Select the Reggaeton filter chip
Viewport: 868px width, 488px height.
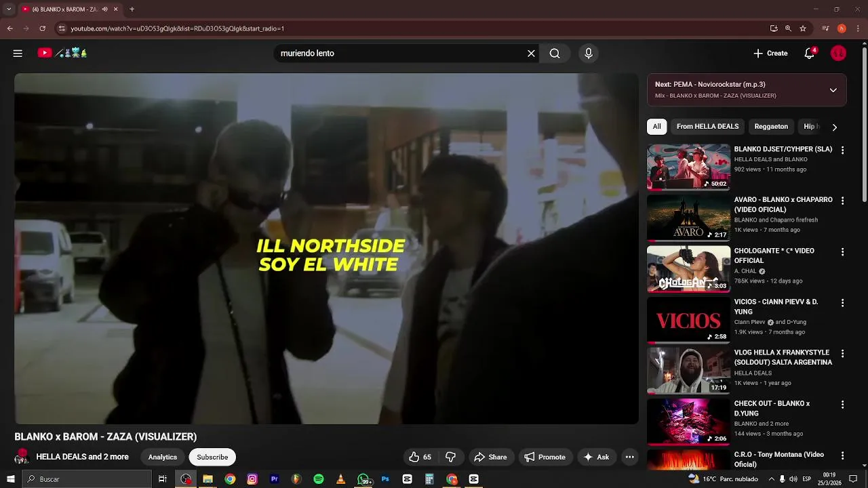tap(771, 127)
